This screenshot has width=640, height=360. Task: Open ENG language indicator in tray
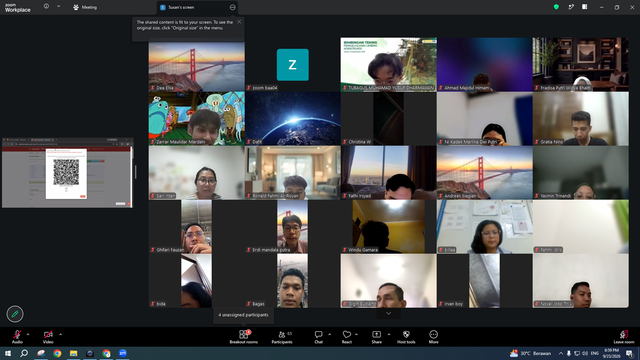595,353
